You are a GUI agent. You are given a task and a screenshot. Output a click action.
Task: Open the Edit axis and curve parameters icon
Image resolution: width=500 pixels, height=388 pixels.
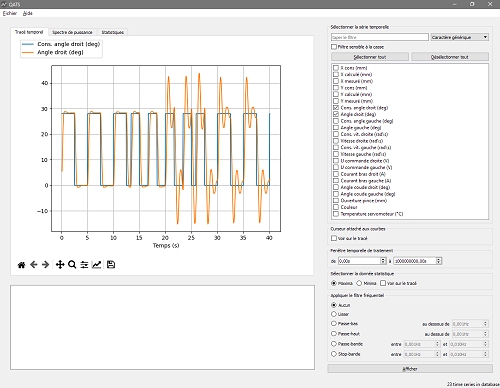tap(96, 265)
